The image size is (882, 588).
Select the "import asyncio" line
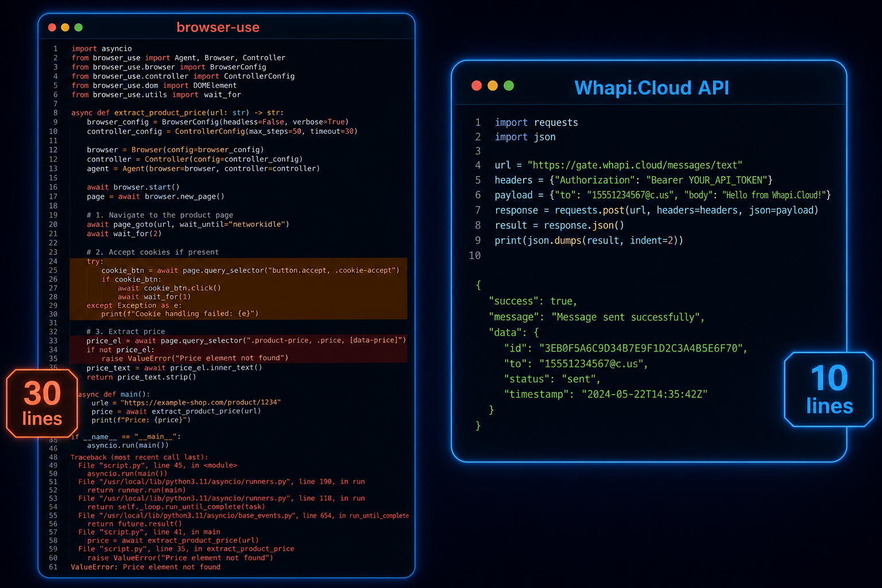pyautogui.click(x=102, y=49)
